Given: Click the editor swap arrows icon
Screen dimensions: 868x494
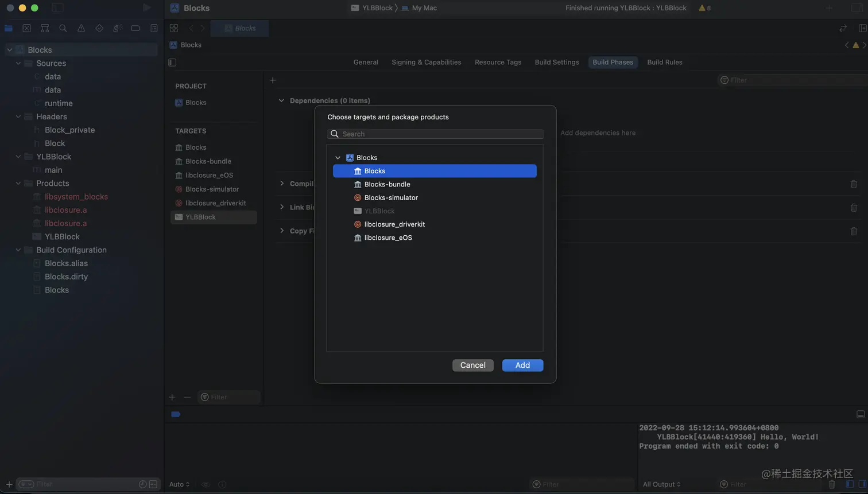Looking at the screenshot, I should (x=843, y=28).
